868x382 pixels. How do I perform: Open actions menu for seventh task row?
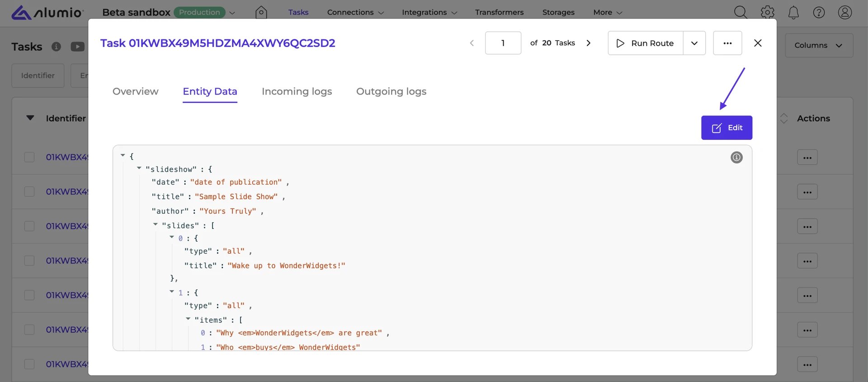[x=807, y=364]
